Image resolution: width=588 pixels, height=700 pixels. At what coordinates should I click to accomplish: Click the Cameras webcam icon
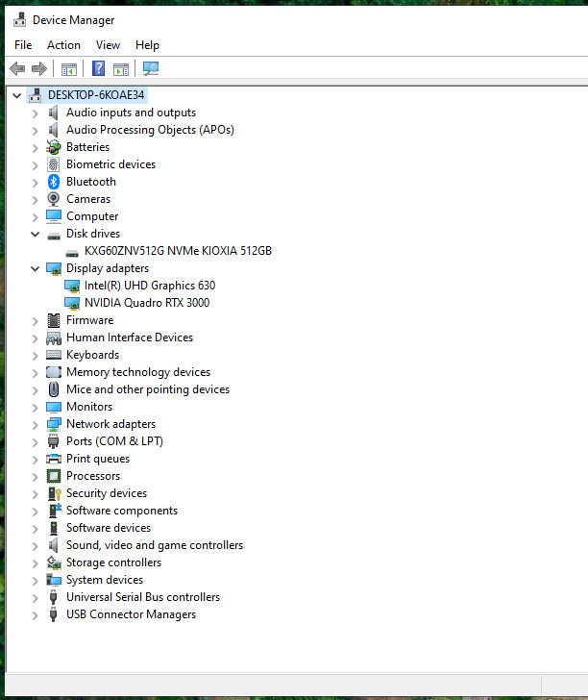pos(54,199)
